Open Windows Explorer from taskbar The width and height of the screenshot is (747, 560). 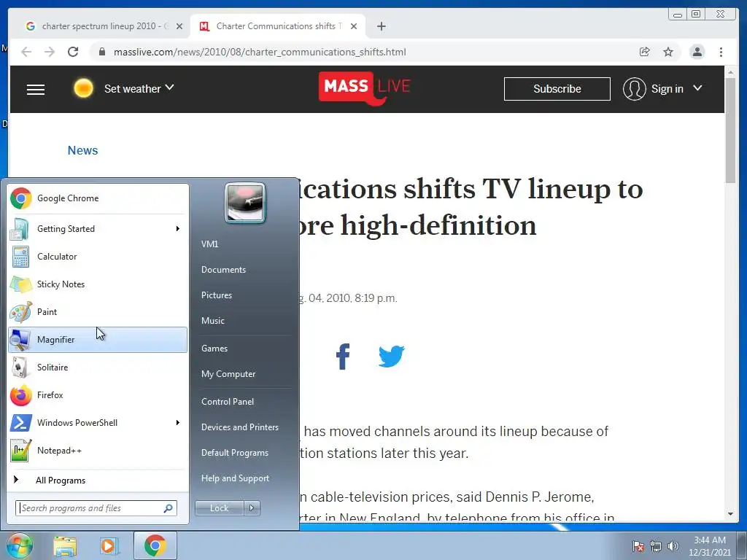pyautogui.click(x=65, y=545)
